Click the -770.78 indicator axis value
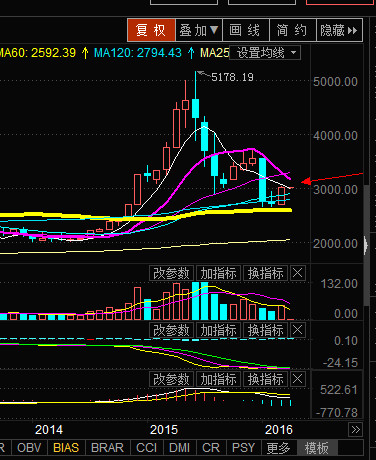This screenshot has height=460, width=376. (x=337, y=413)
